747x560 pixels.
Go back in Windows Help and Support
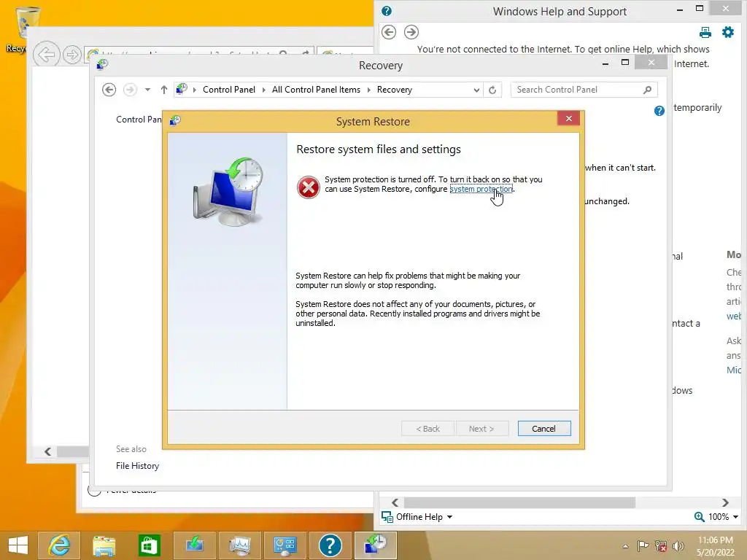[x=389, y=32]
